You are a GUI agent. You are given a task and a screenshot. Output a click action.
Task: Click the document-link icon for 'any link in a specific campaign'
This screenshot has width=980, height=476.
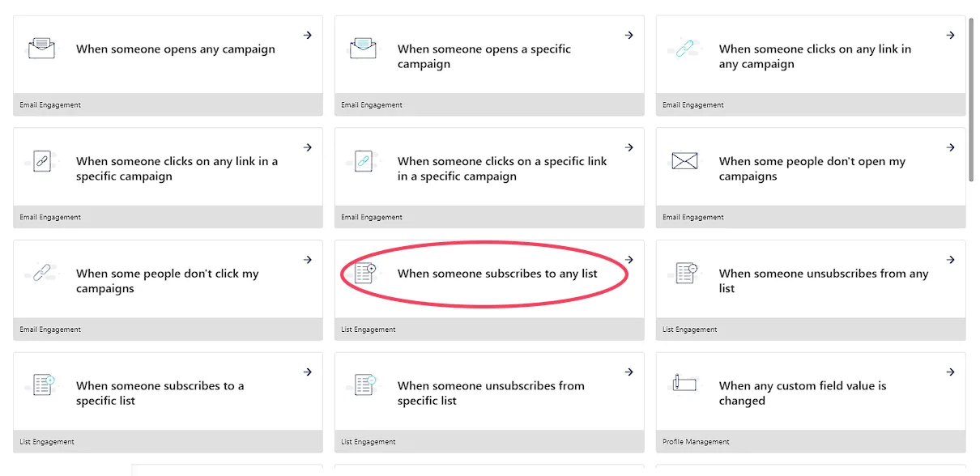pyautogui.click(x=41, y=161)
